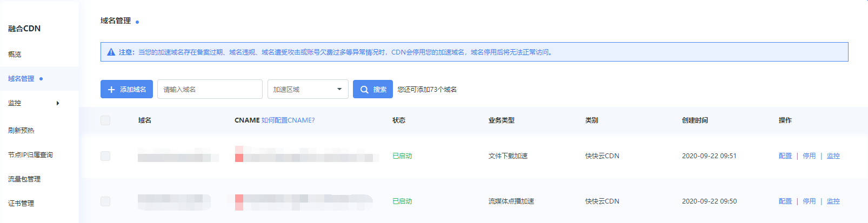Focus the 请输入域名 search field
868x223 pixels.
coord(210,90)
